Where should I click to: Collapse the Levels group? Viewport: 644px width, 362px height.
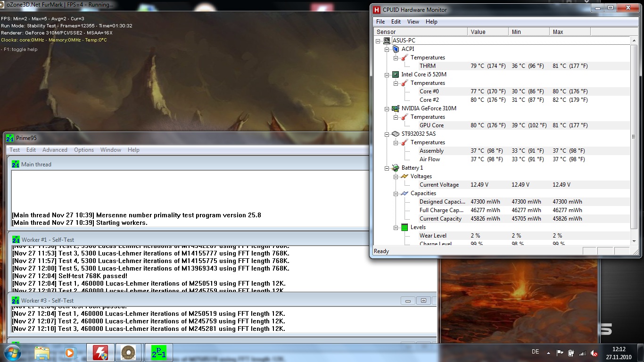coord(396,227)
